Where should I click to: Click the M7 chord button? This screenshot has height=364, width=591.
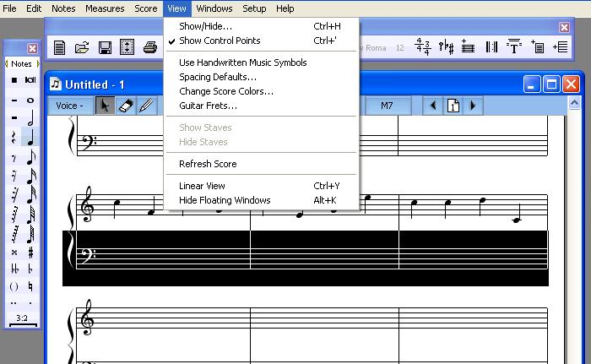(x=387, y=106)
